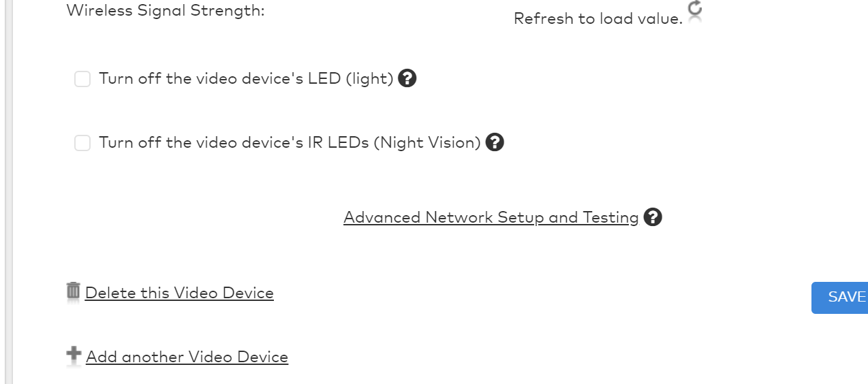Screen dimensions: 868x384
Task: Click the Delete this Video Device link
Action: coord(179,293)
